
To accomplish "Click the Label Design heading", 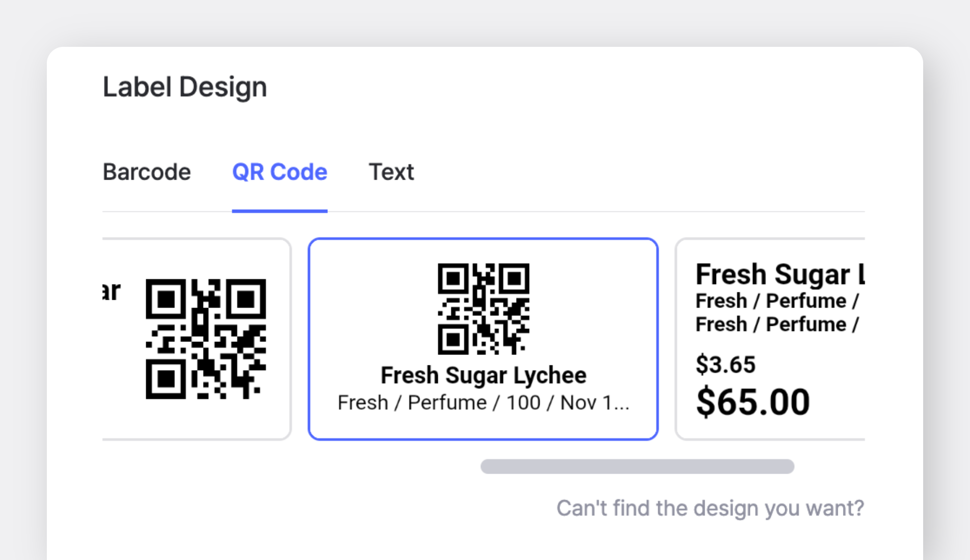I will 185,86.
